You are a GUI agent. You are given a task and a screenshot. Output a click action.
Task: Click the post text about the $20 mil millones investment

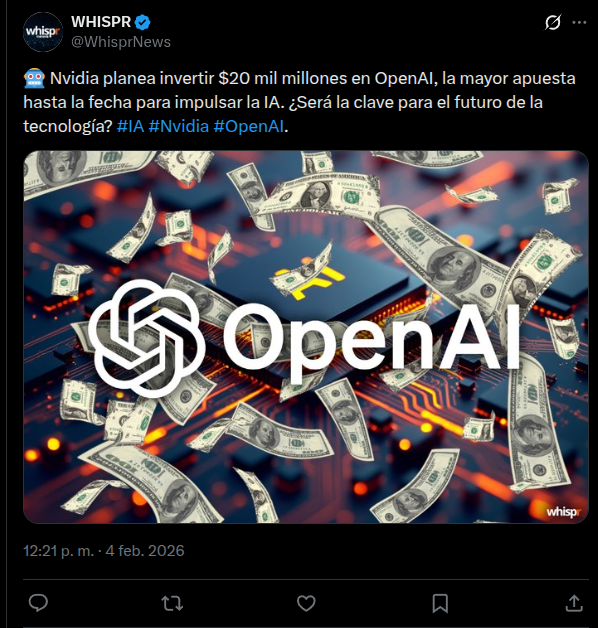(x=300, y=102)
